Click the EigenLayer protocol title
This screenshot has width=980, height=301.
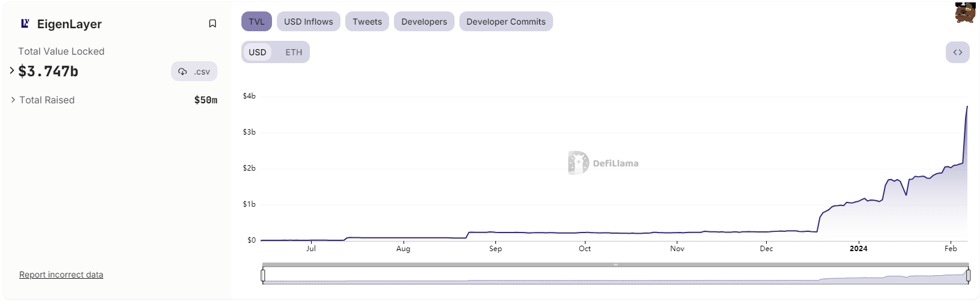point(69,24)
